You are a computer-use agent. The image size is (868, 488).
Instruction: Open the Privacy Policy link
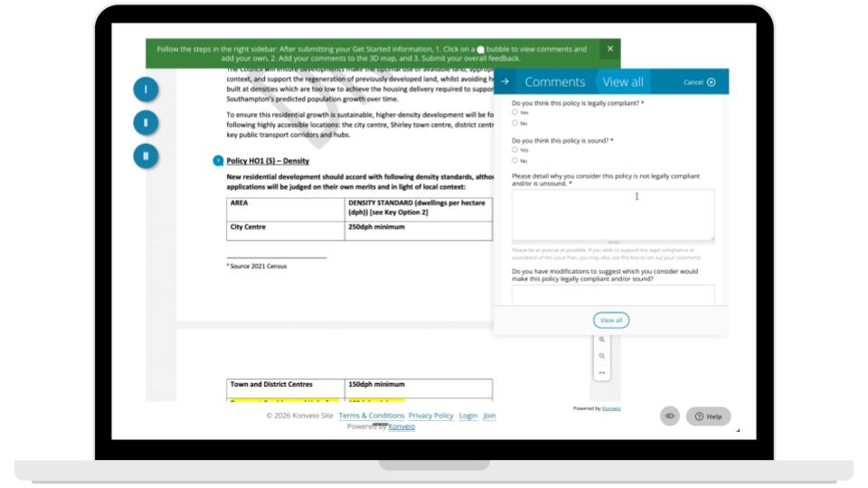[x=430, y=416]
